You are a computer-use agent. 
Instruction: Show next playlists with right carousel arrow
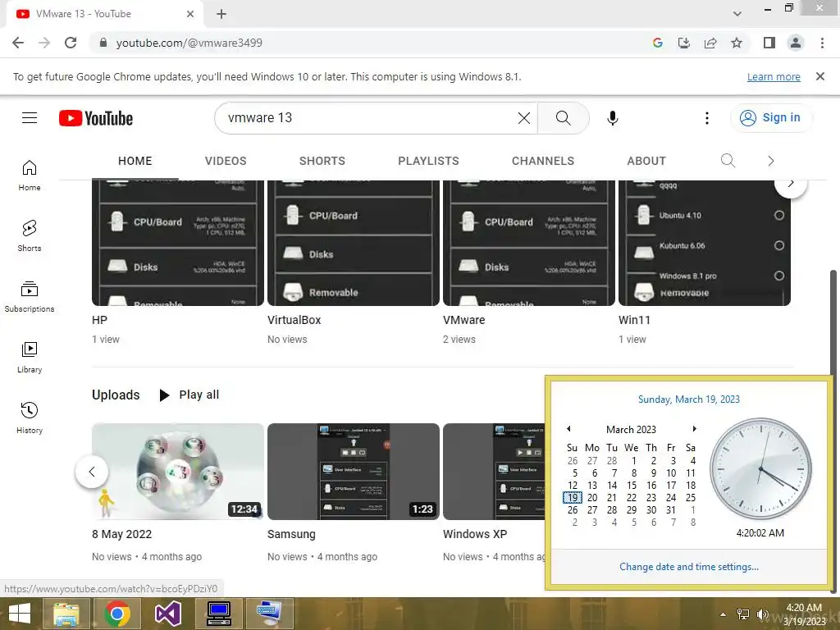pyautogui.click(x=791, y=184)
